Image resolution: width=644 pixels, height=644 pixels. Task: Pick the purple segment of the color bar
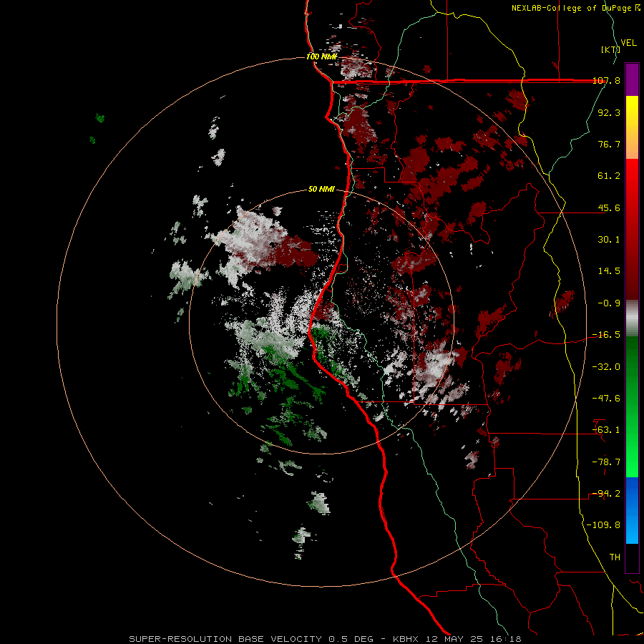[x=632, y=79]
